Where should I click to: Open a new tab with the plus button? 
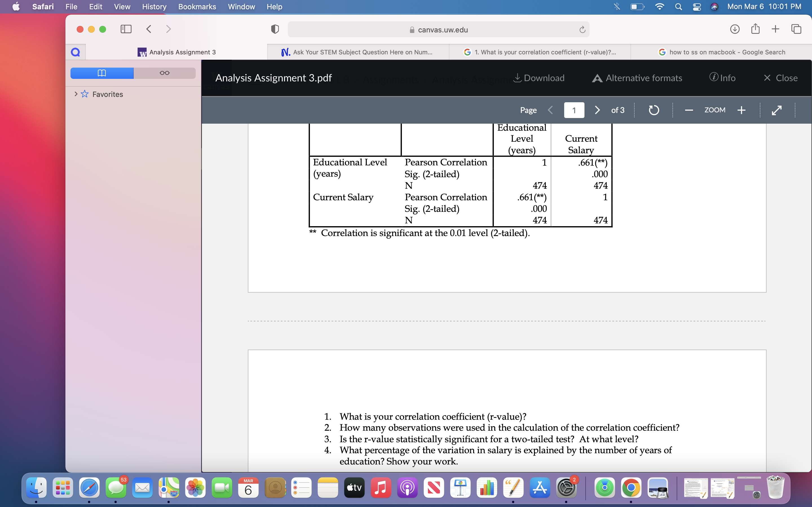pos(775,29)
